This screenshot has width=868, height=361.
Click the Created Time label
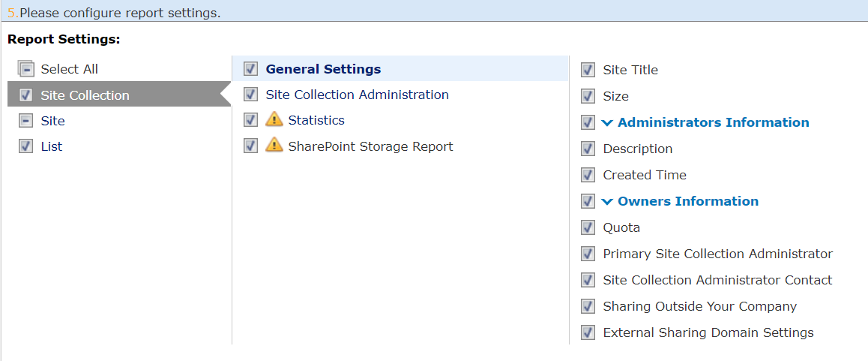[x=645, y=175]
